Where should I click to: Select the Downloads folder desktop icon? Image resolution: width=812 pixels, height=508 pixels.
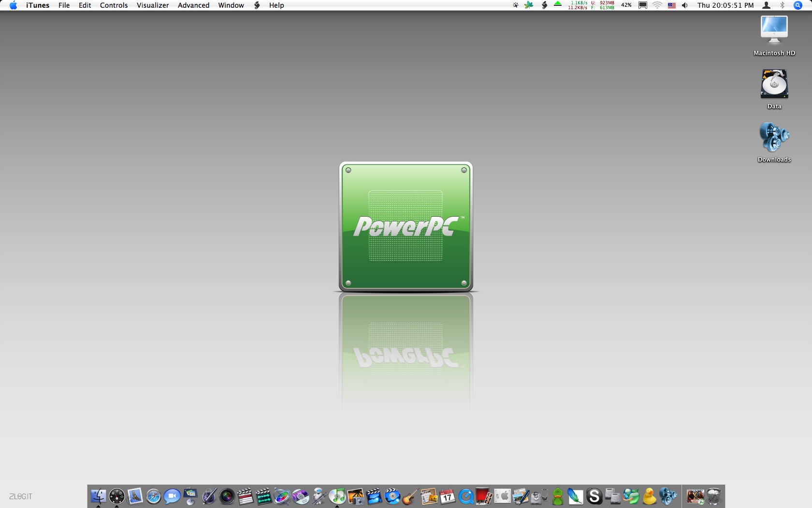(x=774, y=142)
